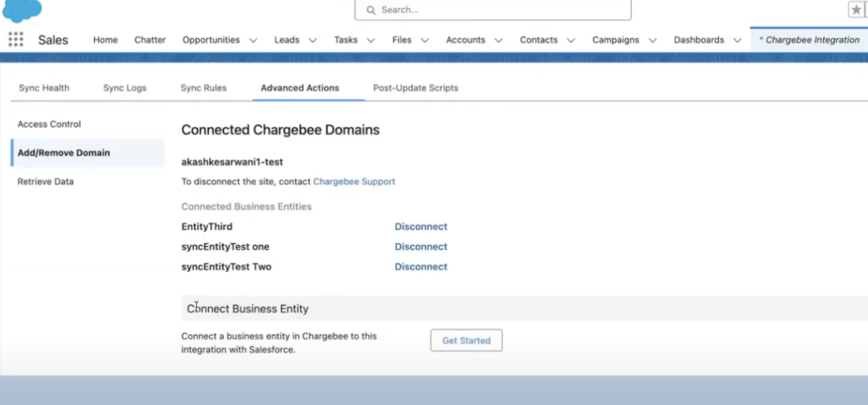This screenshot has width=868, height=405.
Task: Open the Sync Logs tab
Action: [125, 88]
